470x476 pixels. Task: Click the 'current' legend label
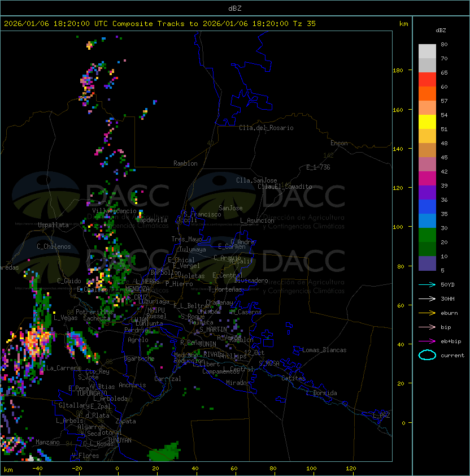pos(452,355)
